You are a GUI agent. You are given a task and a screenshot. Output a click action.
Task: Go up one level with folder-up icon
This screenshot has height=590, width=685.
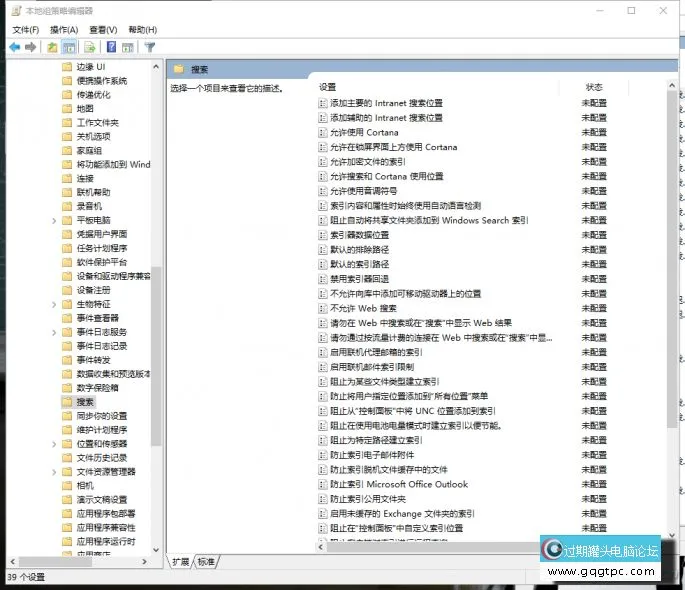(x=52, y=47)
